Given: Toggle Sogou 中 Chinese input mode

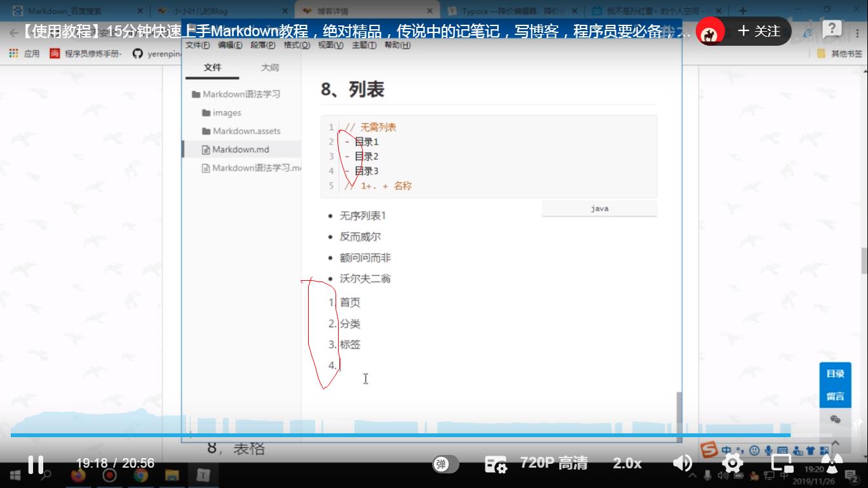Looking at the screenshot, I should click(x=726, y=451).
